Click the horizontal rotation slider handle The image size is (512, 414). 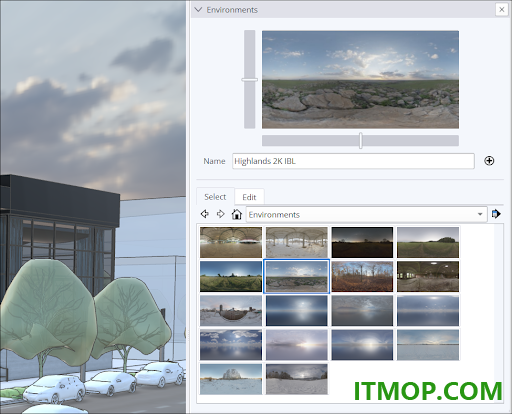click(x=361, y=140)
